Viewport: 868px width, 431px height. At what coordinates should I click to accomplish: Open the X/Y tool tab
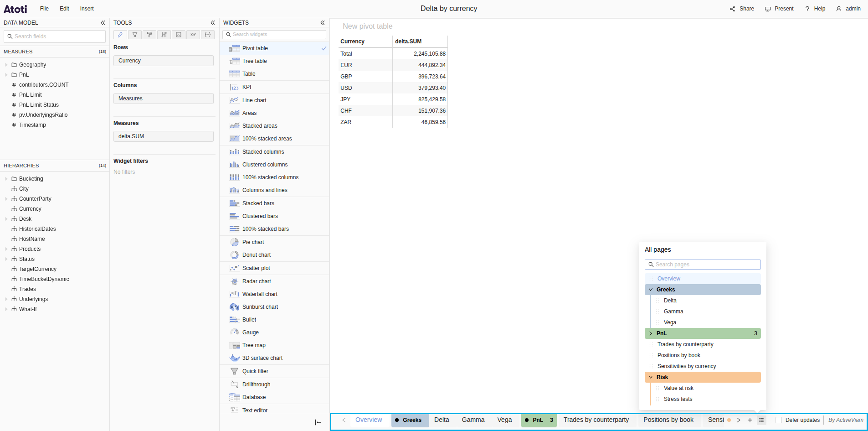pos(193,35)
